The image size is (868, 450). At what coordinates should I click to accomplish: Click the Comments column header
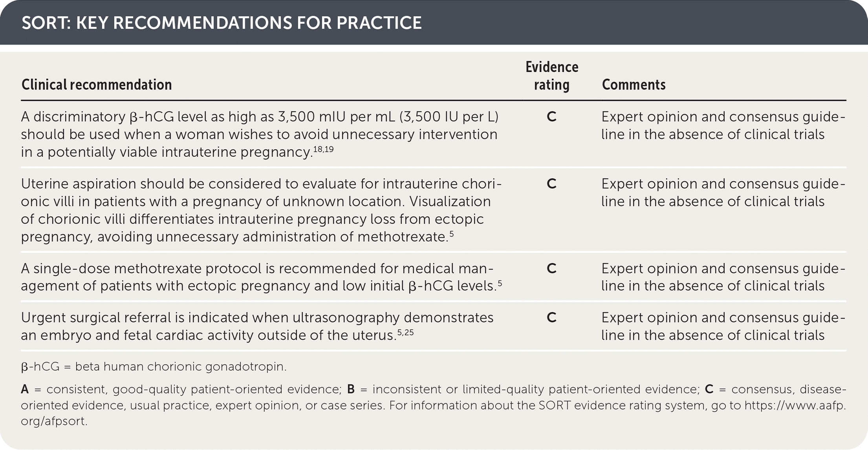click(634, 85)
